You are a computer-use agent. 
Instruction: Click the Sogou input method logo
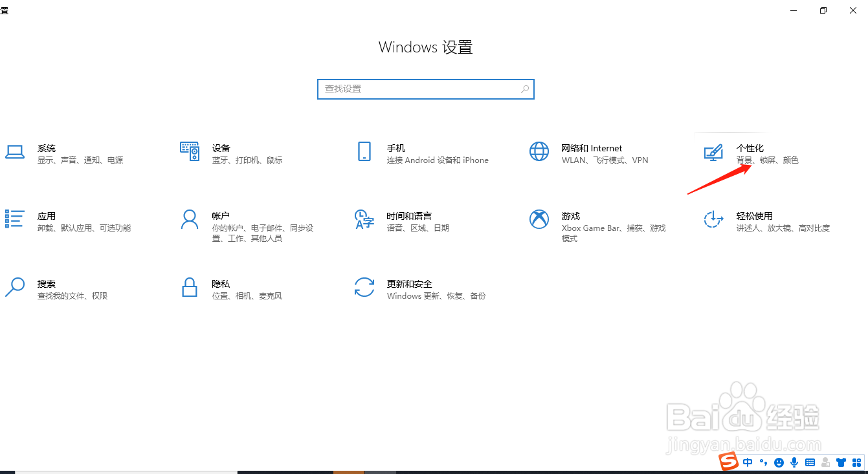[x=729, y=462]
